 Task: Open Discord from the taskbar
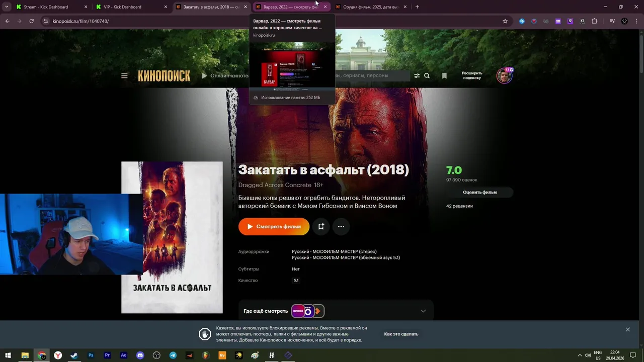[x=140, y=355]
